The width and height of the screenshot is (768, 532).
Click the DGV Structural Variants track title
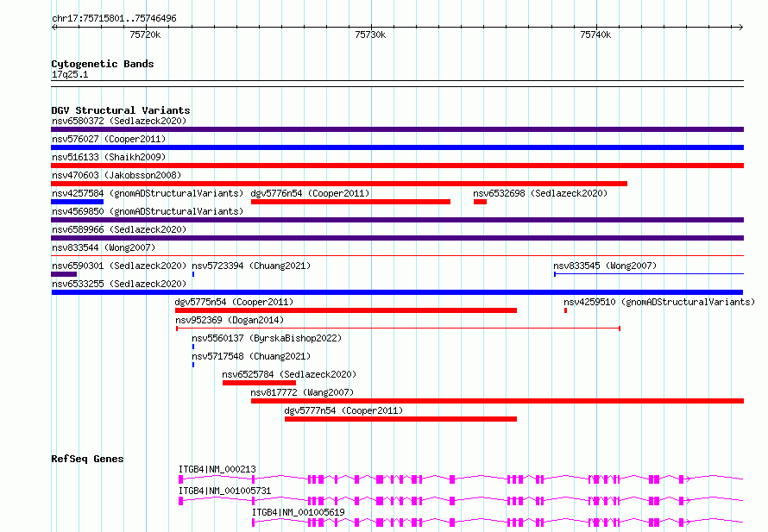pos(121,110)
